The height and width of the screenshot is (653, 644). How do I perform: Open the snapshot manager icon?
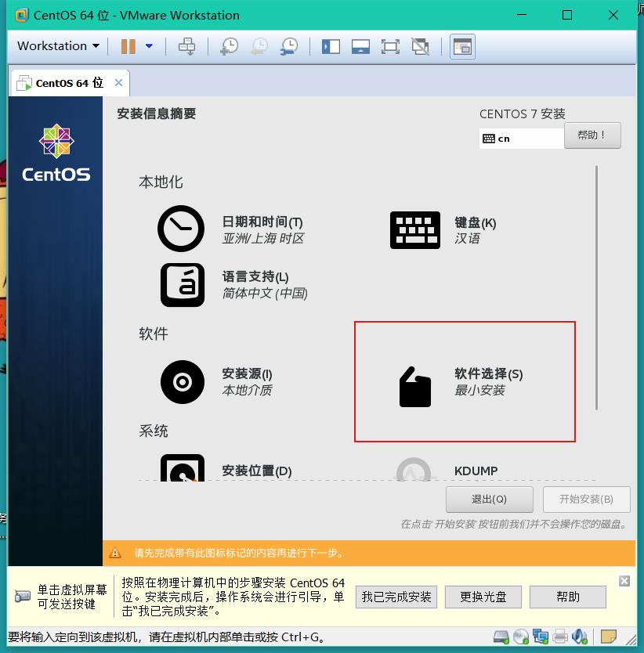tap(289, 46)
